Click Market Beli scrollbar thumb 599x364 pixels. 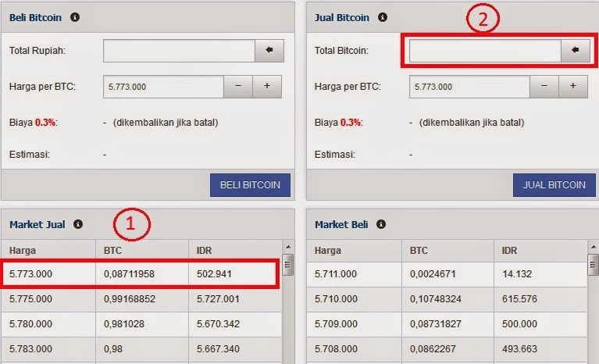point(594,264)
